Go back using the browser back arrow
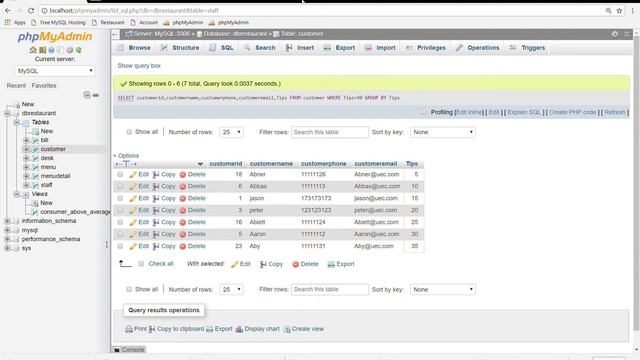The image size is (640, 360). [8, 10]
